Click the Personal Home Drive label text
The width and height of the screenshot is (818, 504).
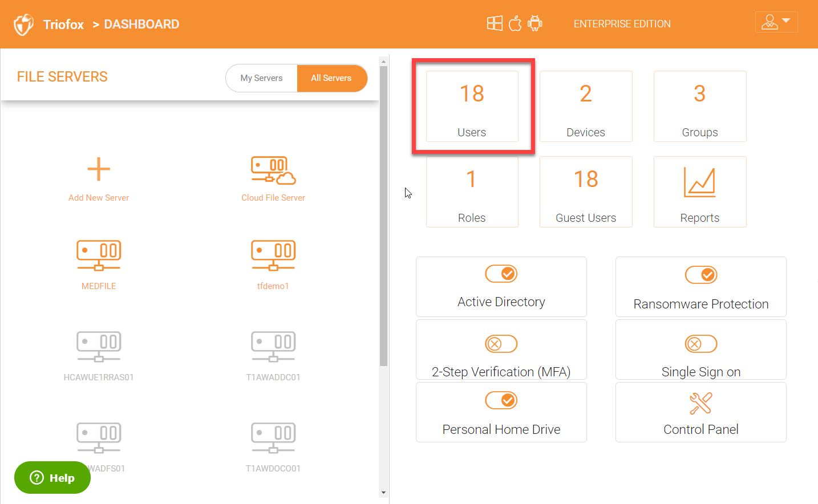coord(501,429)
